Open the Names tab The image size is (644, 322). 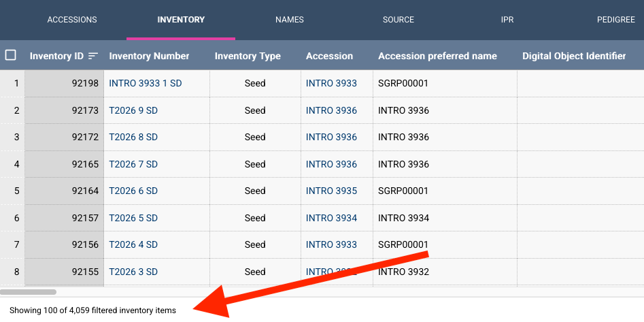tap(290, 20)
